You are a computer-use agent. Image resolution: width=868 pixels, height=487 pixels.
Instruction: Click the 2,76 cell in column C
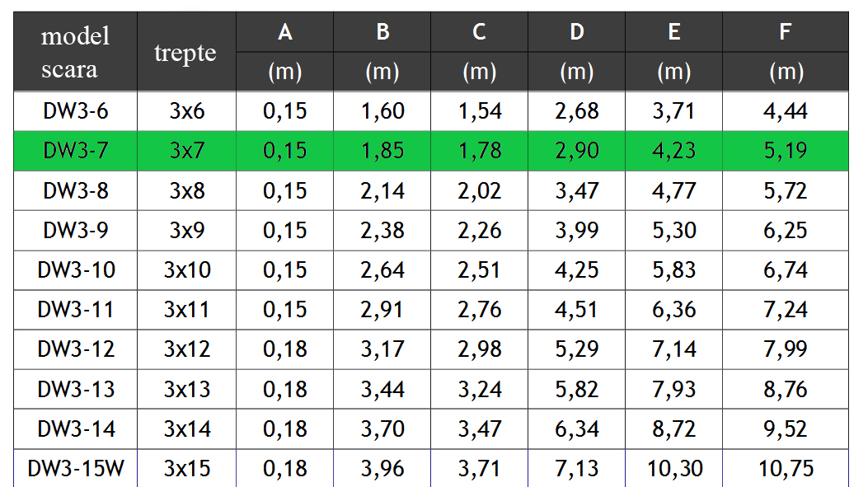[x=479, y=310]
